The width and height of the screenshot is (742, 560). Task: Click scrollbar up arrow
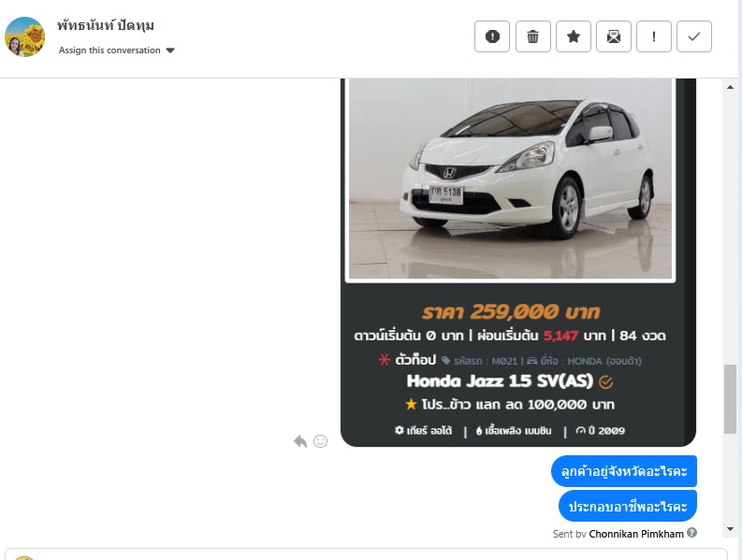(730, 87)
